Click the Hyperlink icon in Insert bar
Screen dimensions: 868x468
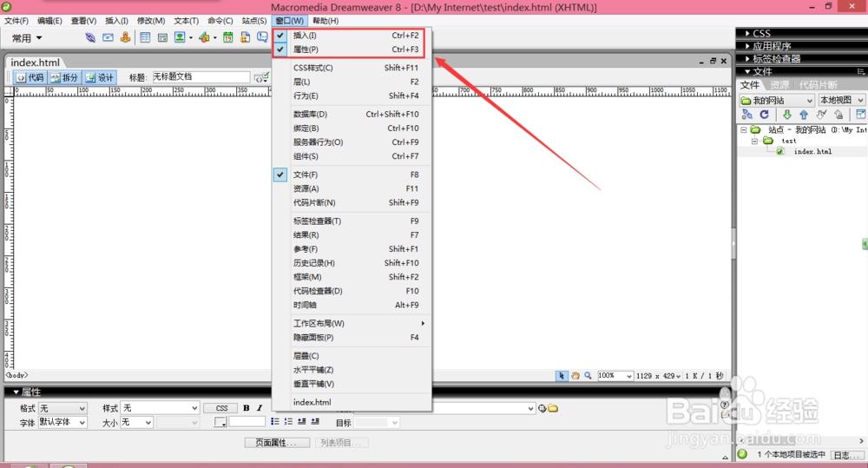tap(90, 37)
